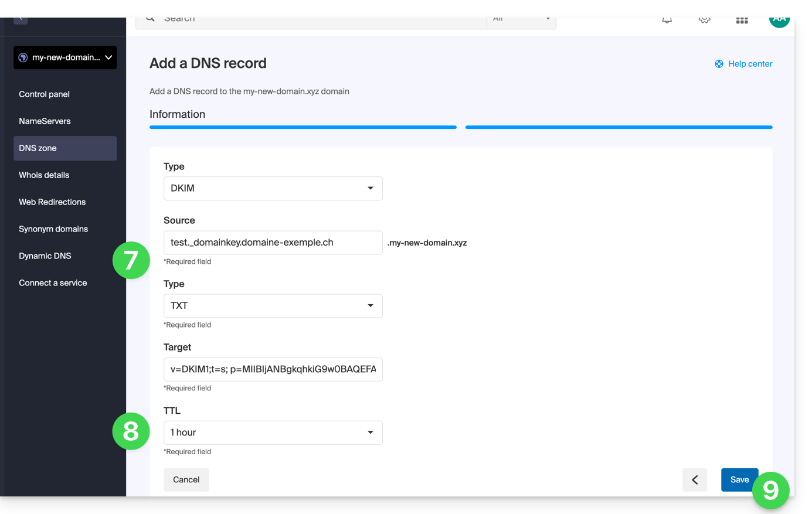Open the my-new-domain selector dropdown
The width and height of the screenshot is (812, 514).
[x=65, y=57]
